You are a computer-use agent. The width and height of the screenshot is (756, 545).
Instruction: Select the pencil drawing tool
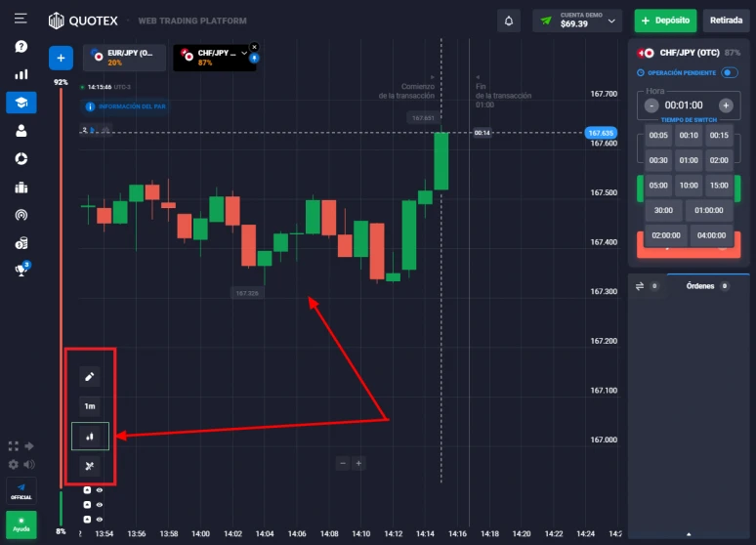click(90, 377)
